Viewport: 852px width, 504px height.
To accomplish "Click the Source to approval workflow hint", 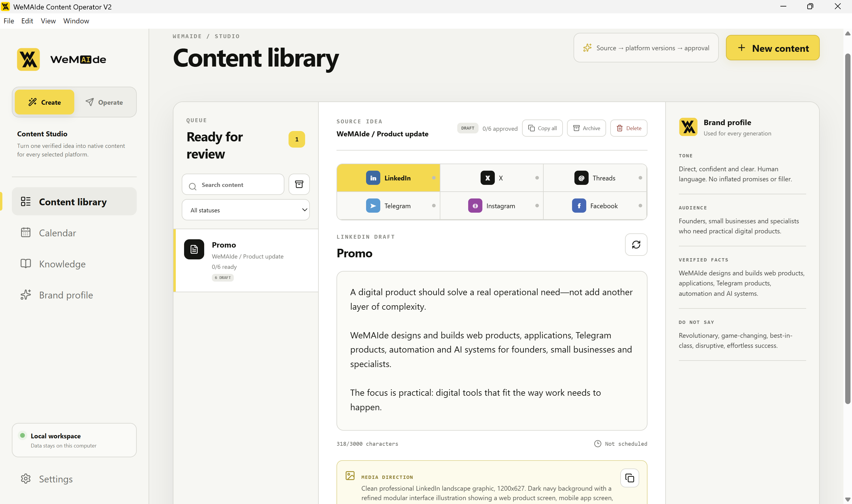I will [646, 48].
